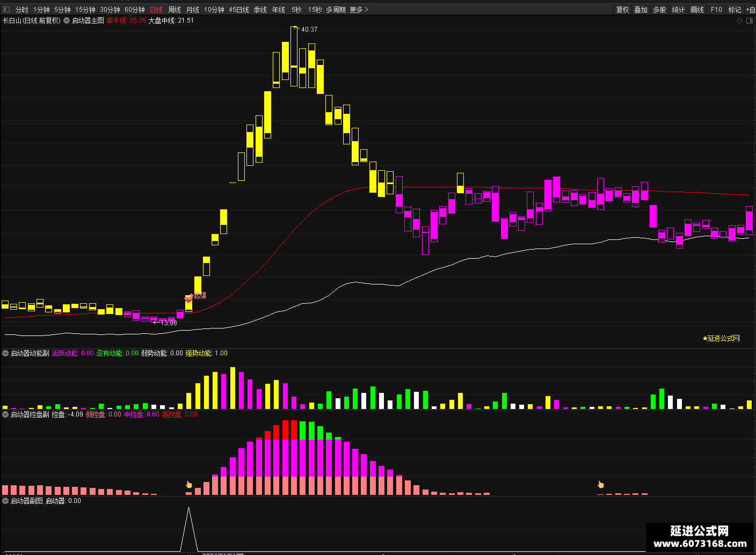Click the ★延进公式网 star watermark link
The height and width of the screenshot is (555, 756).
click(721, 338)
